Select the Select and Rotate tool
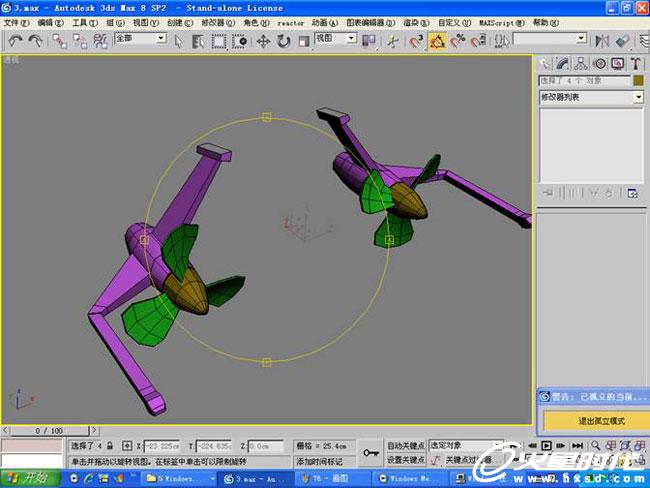Viewport: 650px width, 488px height. point(284,41)
